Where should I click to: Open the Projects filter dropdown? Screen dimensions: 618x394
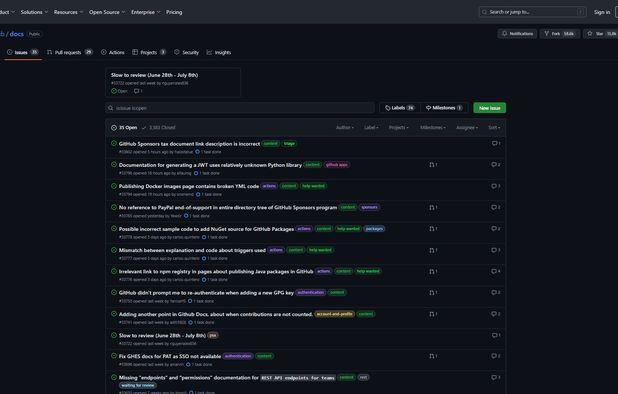coord(398,128)
